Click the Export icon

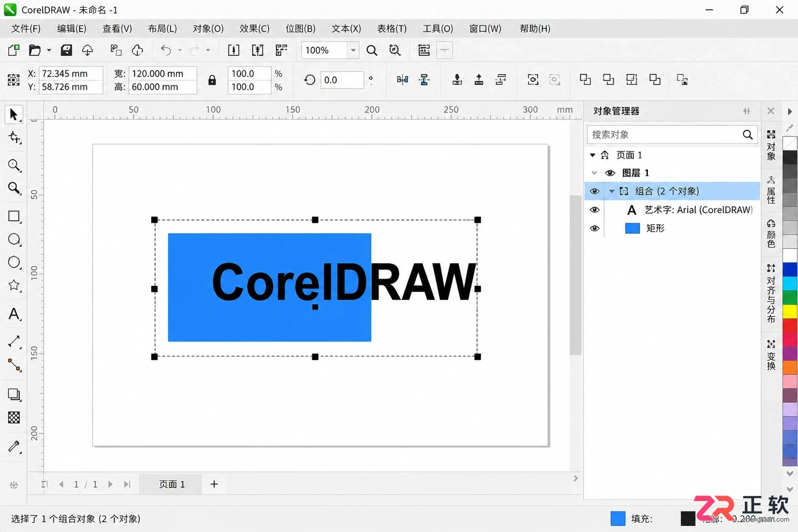click(258, 50)
